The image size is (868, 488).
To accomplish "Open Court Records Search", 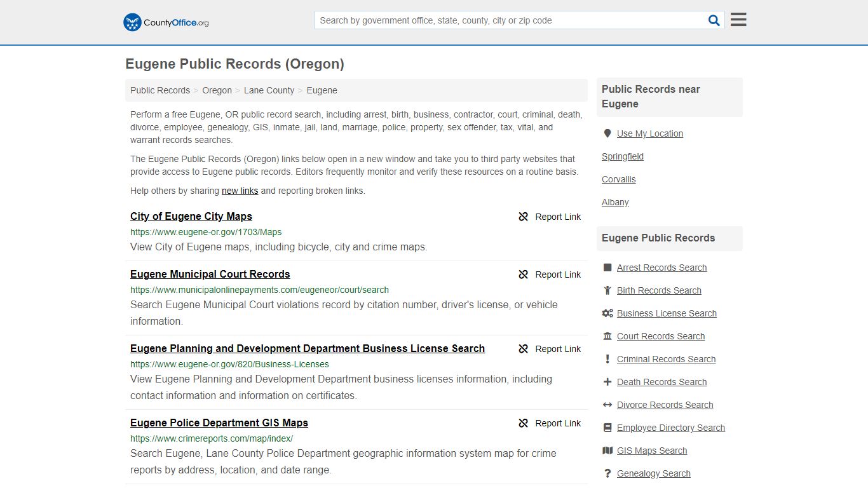I will pos(661,336).
